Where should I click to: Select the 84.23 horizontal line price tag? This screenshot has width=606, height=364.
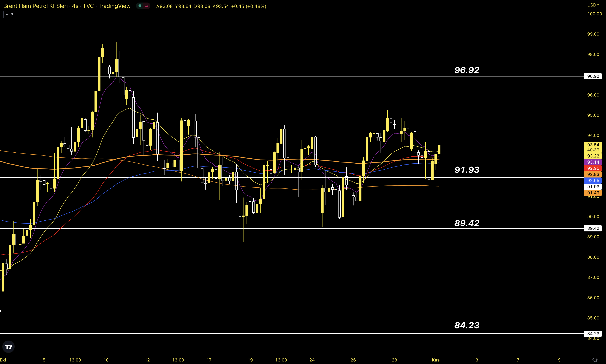click(593, 334)
